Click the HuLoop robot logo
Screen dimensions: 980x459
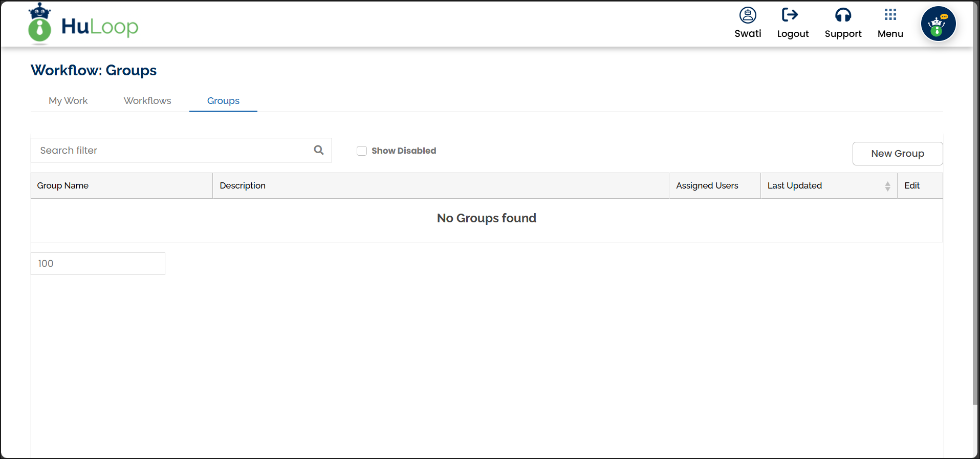click(40, 24)
